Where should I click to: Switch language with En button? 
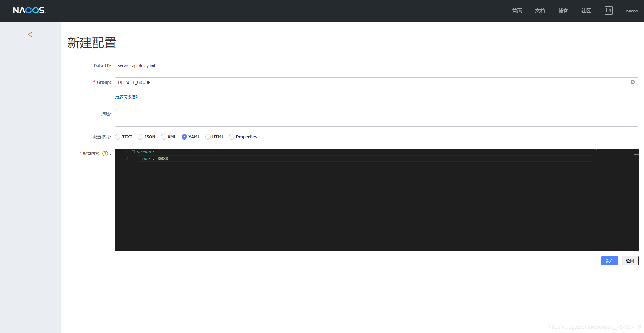tap(609, 11)
